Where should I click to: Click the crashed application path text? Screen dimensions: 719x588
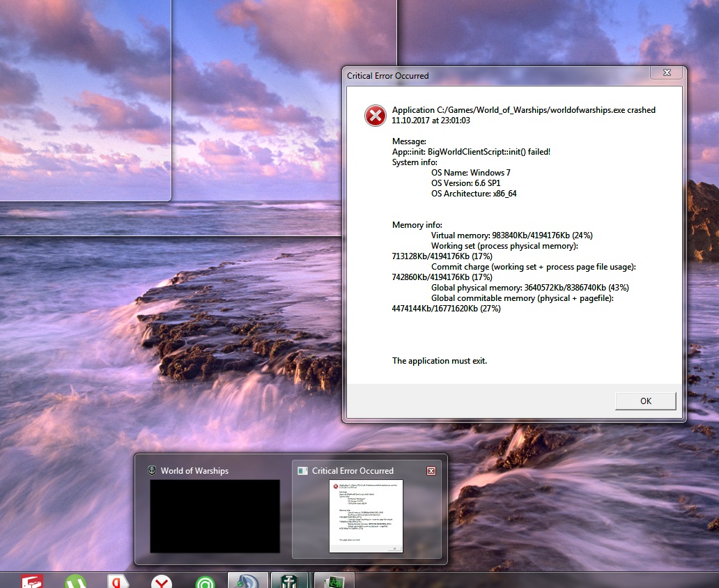tap(523, 110)
